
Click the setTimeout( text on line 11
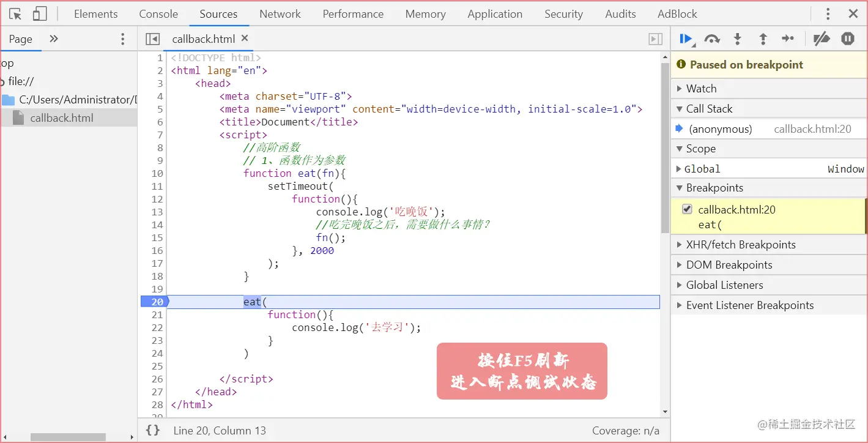pos(301,186)
